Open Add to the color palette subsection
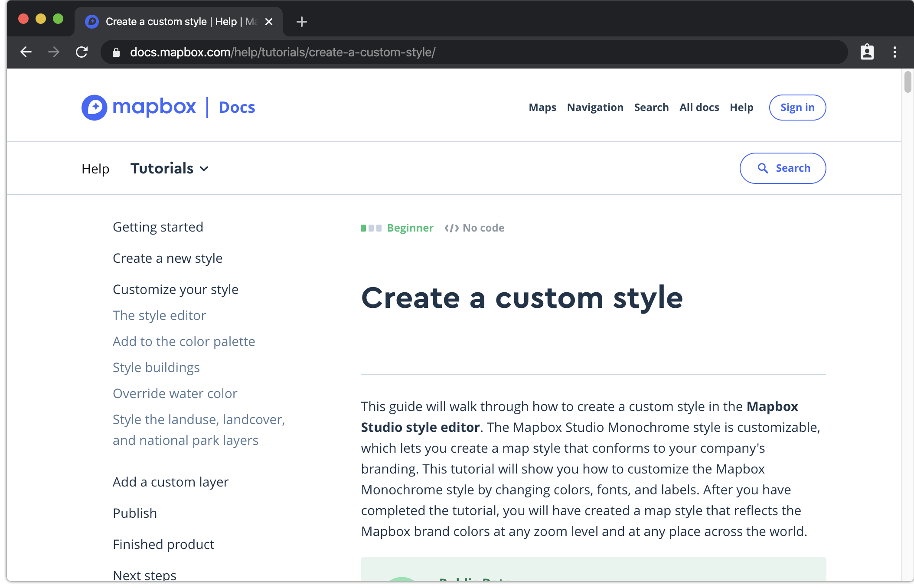The height and width of the screenshot is (588, 914). [x=184, y=341]
